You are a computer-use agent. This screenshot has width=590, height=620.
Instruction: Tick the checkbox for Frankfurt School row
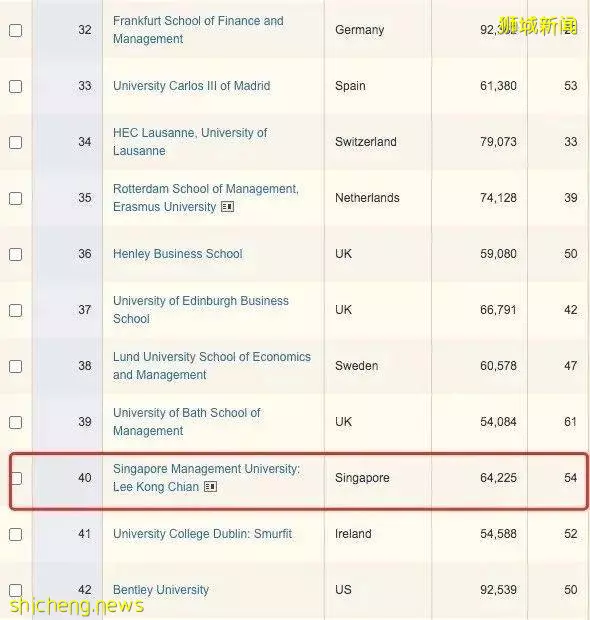(15, 30)
